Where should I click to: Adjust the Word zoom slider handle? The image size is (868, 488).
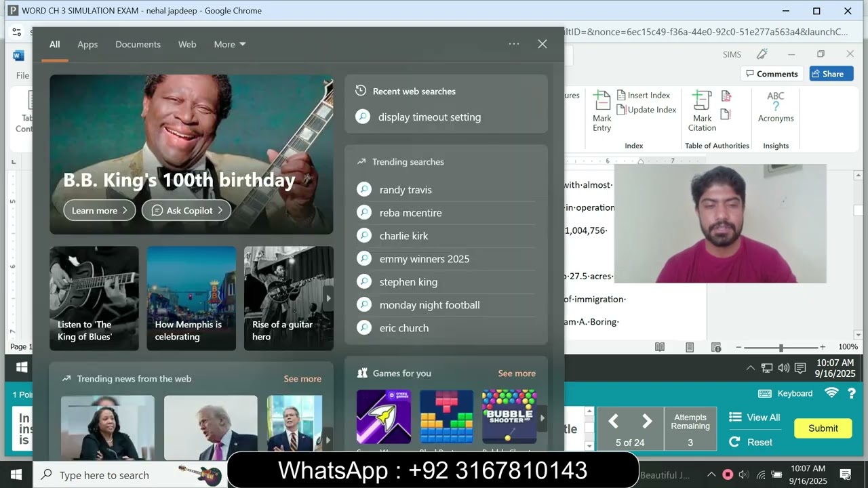tap(781, 347)
